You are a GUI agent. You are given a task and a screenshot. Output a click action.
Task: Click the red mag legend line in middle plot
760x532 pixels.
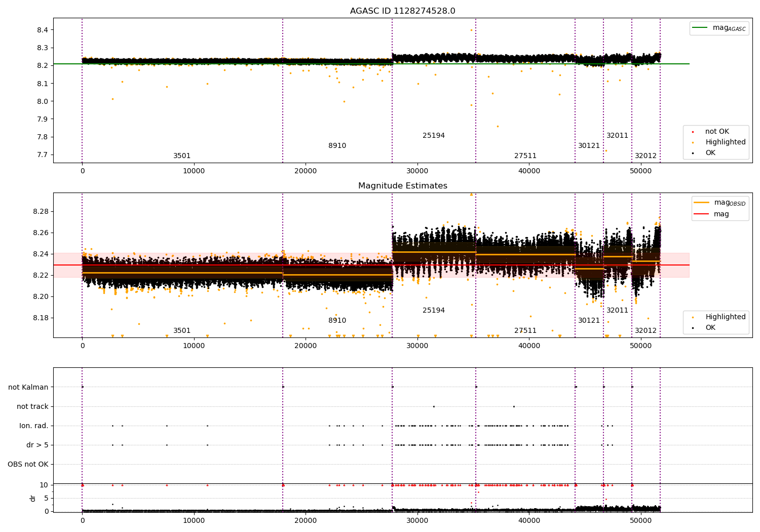pos(702,214)
